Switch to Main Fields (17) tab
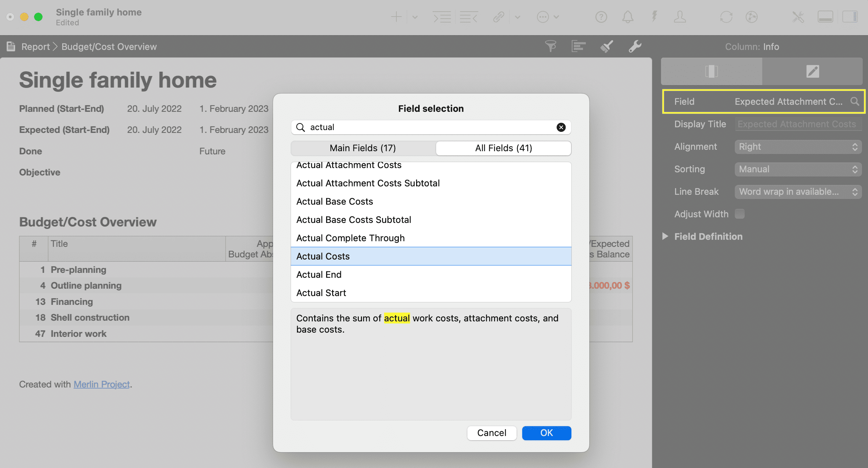The width and height of the screenshot is (868, 468). coord(363,148)
